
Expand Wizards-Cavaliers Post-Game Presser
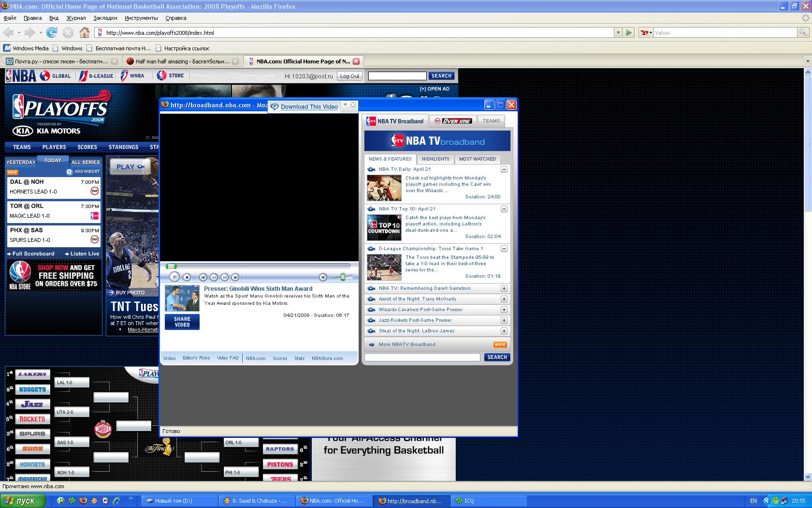click(x=504, y=310)
